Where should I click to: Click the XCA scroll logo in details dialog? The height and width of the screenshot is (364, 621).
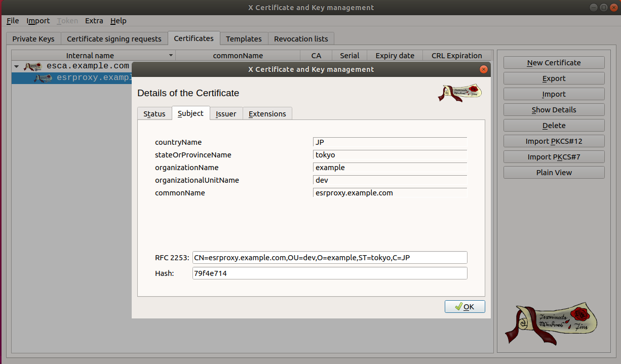460,93
